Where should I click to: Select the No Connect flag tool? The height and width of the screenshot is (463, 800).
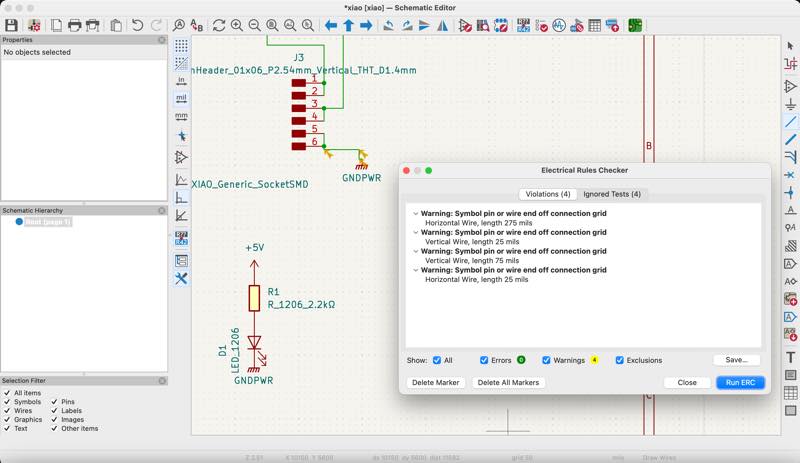click(790, 175)
